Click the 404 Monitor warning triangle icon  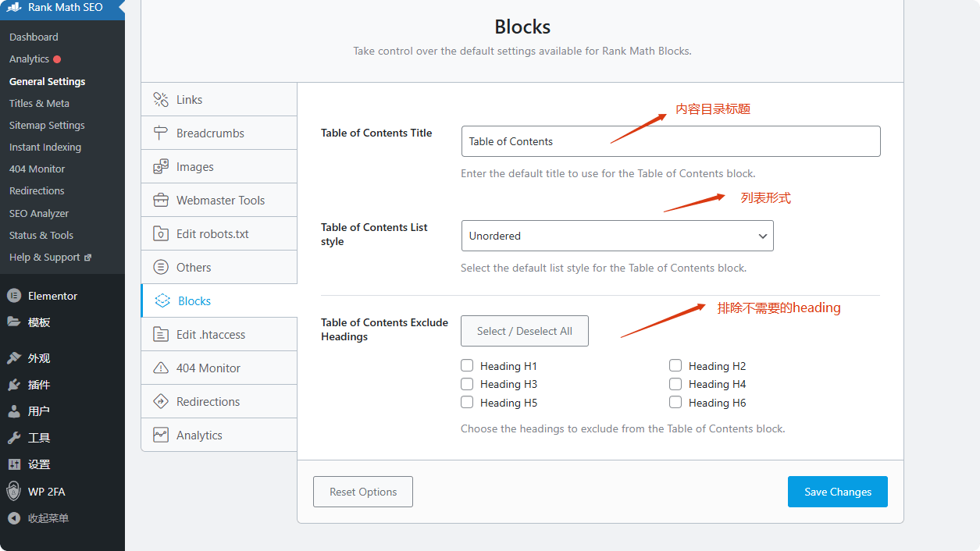click(161, 368)
